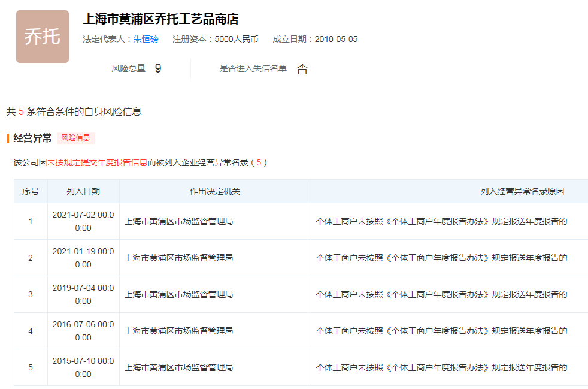Click authority cell in row 5
588x389 pixels.
coord(215,367)
